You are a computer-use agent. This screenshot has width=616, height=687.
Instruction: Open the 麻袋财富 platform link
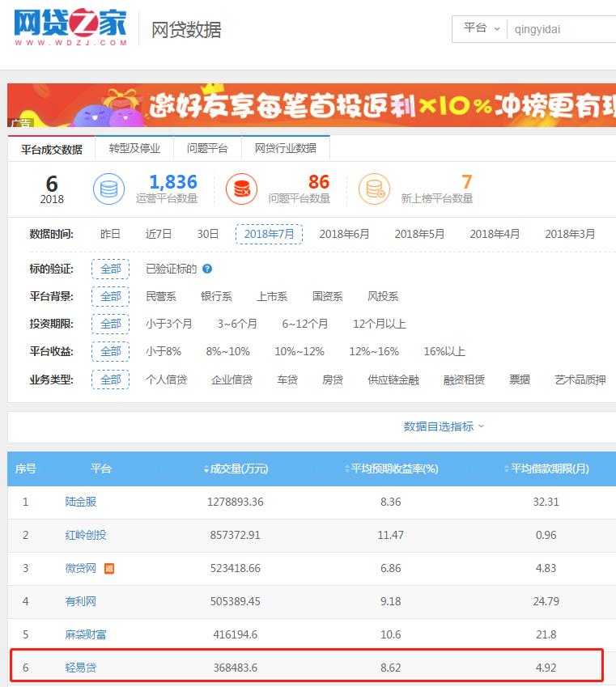click(86, 635)
